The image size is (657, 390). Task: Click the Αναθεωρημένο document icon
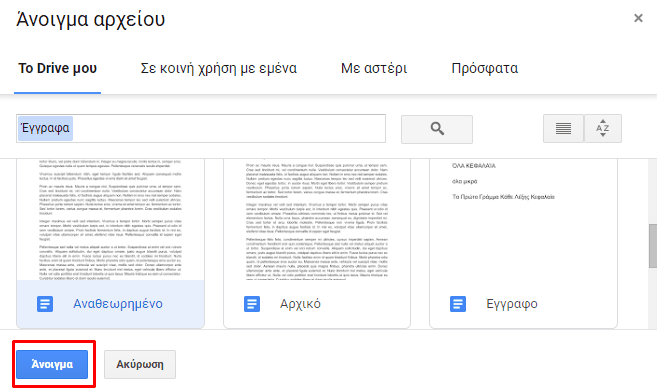pyautogui.click(x=45, y=304)
